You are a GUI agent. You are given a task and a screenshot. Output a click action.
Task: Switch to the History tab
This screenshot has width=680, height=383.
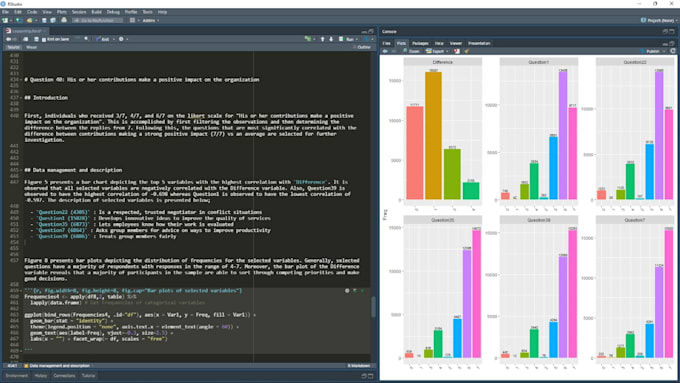(x=41, y=376)
